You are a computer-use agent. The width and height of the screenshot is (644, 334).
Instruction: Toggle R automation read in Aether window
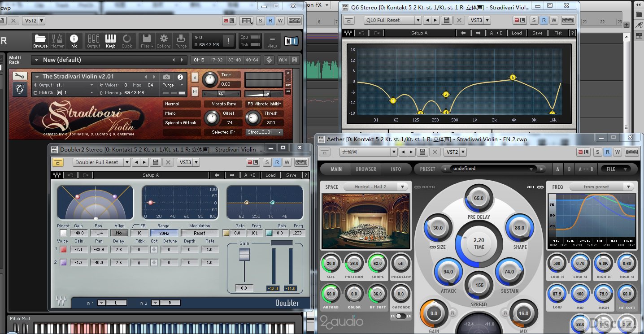coord(607,152)
